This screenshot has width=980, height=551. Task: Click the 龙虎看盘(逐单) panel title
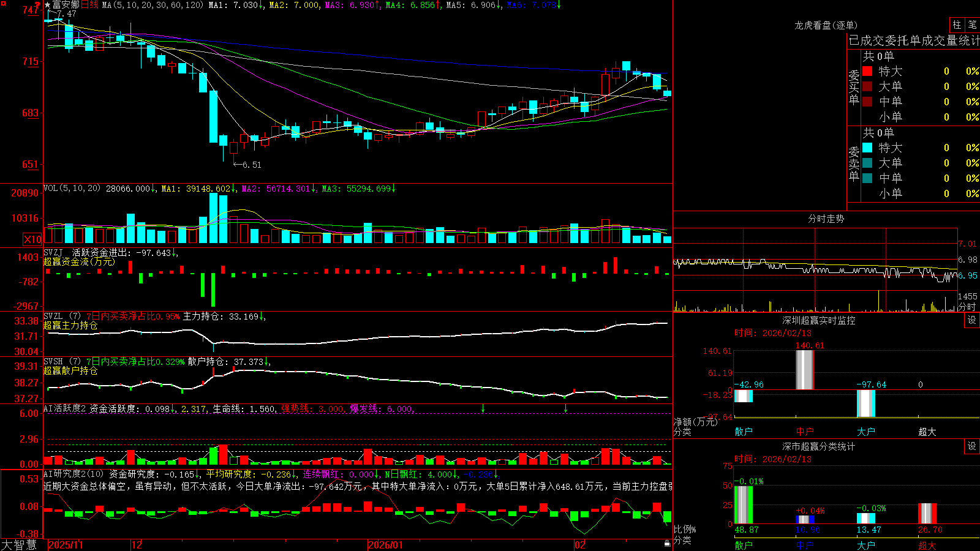click(826, 25)
